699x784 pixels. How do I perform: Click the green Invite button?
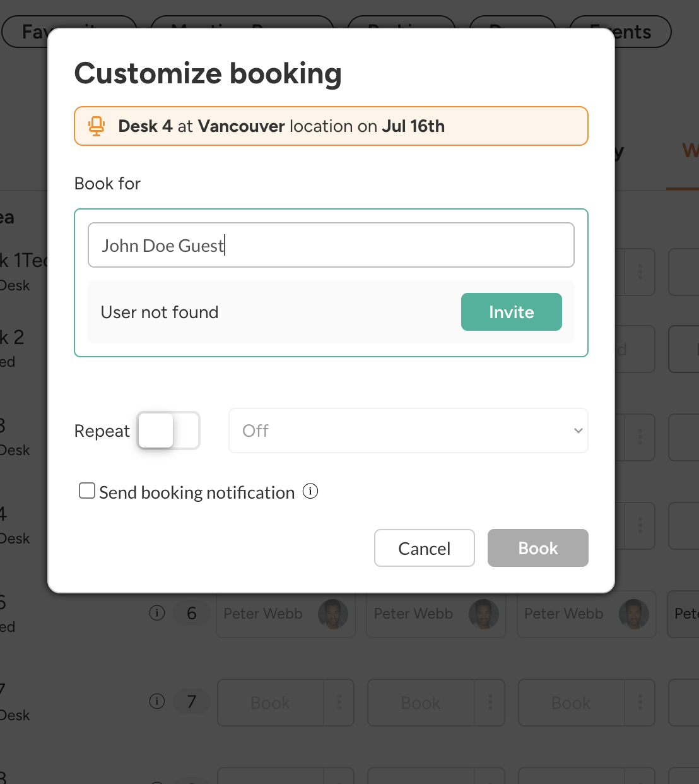tap(511, 312)
